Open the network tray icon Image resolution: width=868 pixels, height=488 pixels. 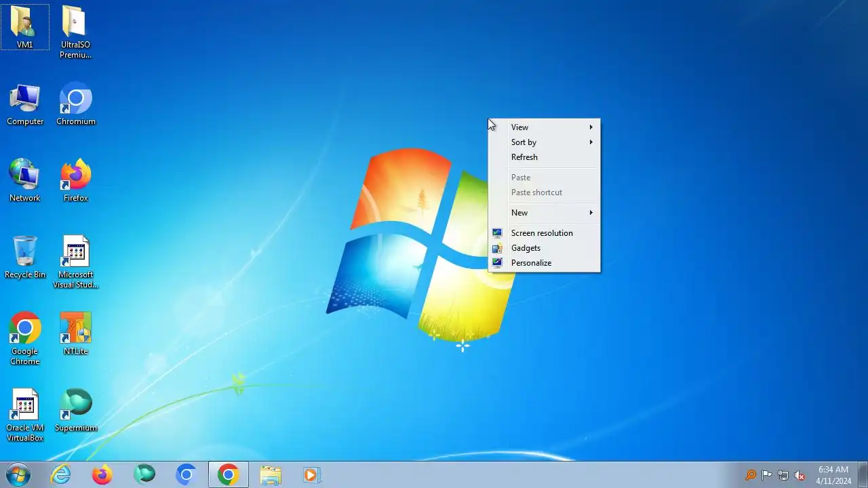point(783,475)
